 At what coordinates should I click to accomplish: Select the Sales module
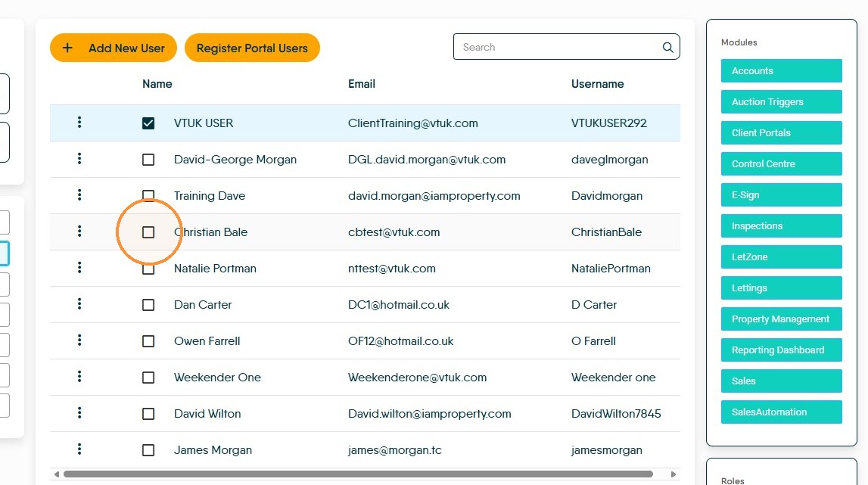tap(781, 381)
